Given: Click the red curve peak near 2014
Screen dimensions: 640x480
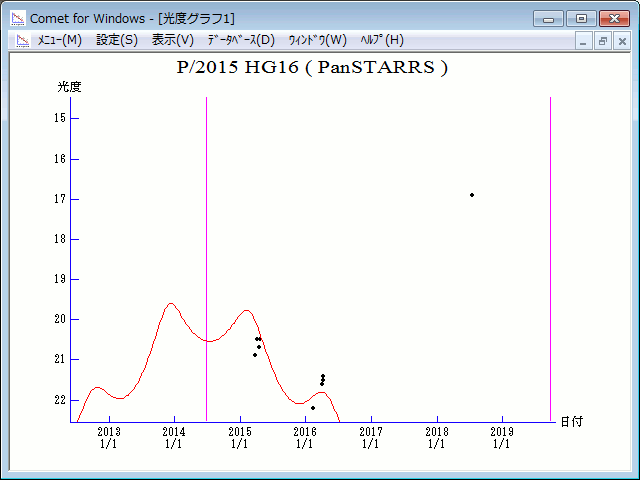Looking at the screenshot, I should 171,304.
